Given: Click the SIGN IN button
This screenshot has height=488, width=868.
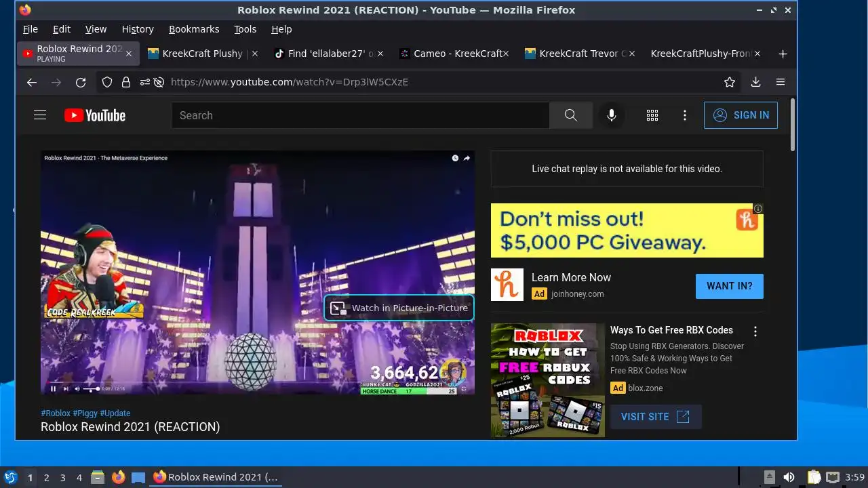Looking at the screenshot, I should 741,115.
